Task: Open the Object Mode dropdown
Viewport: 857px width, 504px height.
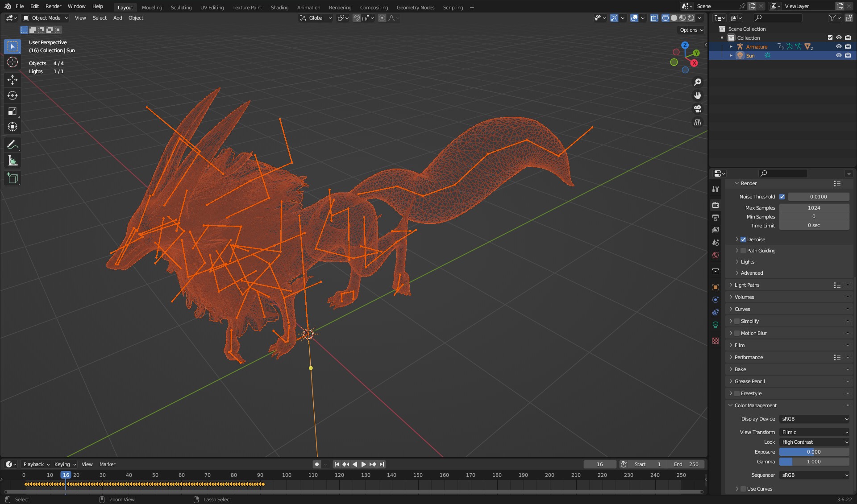Action: 46,18
